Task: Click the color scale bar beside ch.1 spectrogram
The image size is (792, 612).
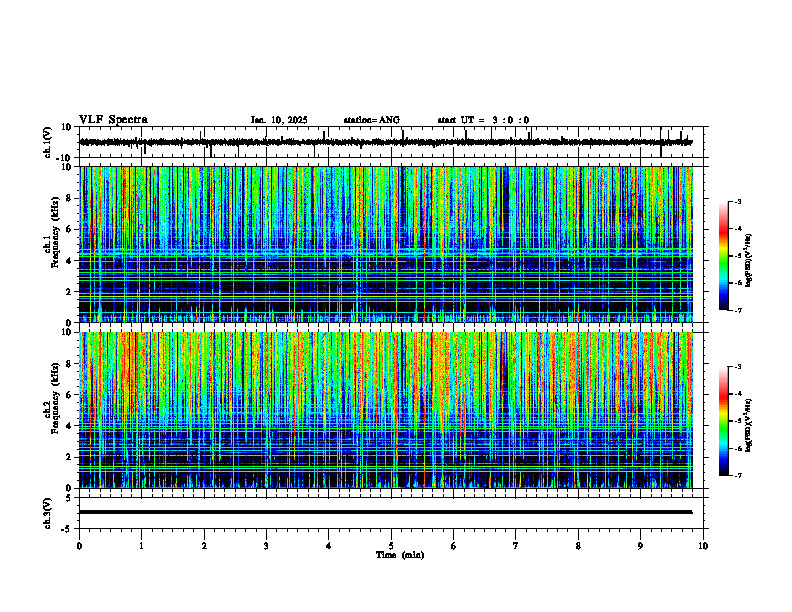Action: coord(724,256)
